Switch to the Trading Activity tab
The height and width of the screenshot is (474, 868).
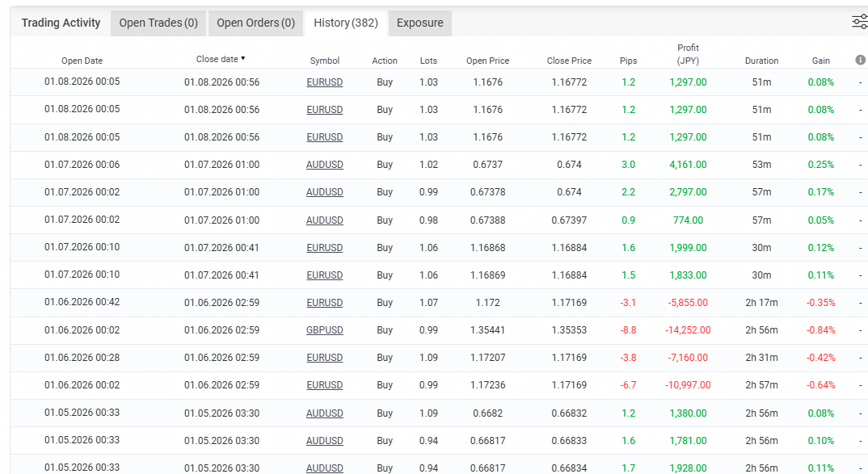61,23
